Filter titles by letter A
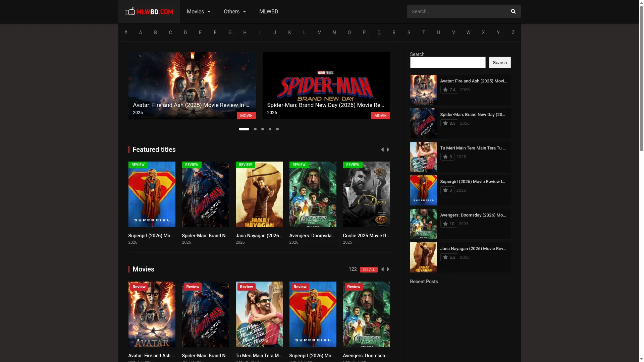Viewport: 644px width, 362px height. (x=141, y=33)
